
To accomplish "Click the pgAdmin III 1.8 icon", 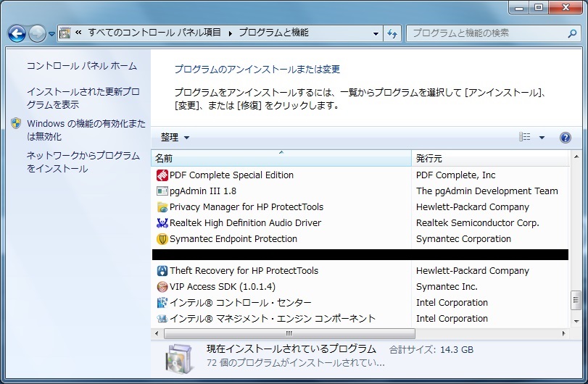I will [162, 191].
